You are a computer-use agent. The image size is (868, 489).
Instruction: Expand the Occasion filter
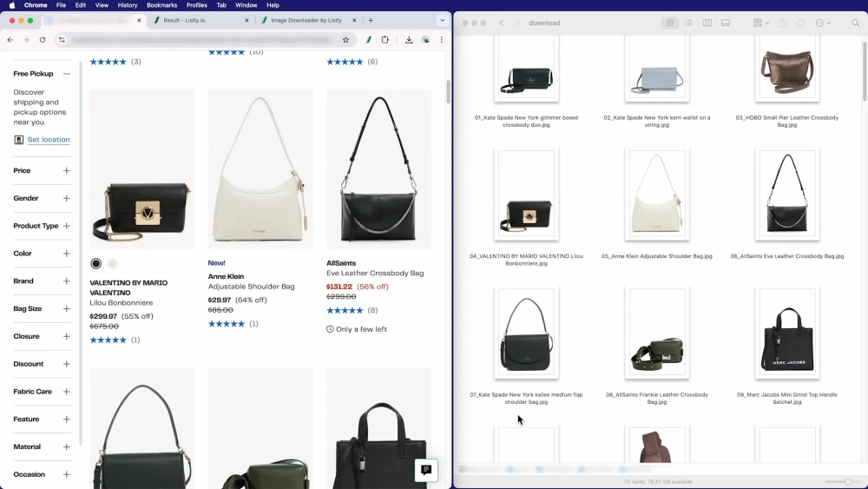point(67,474)
